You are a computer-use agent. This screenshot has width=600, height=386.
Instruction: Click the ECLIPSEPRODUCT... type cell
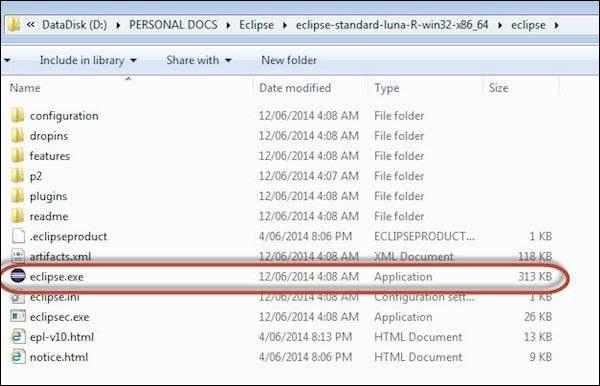424,236
